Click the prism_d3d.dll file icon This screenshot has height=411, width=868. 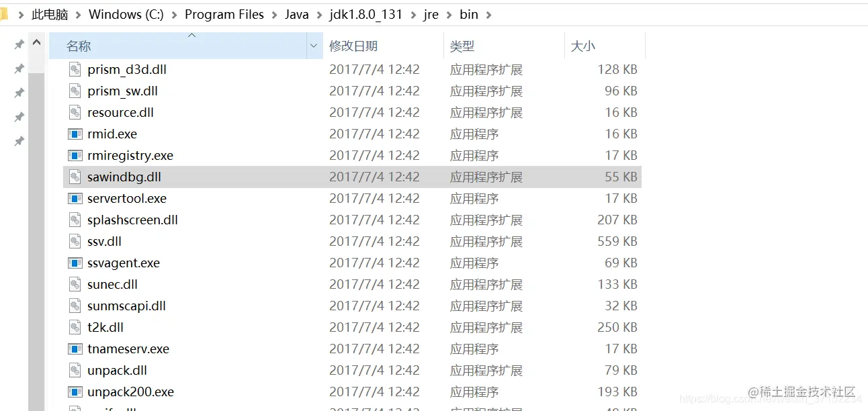[75, 69]
